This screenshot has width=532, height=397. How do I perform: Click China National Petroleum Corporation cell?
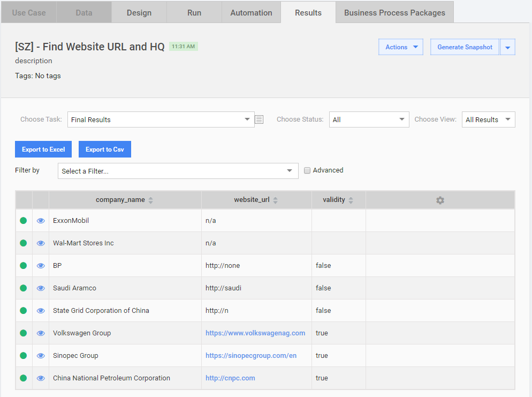point(125,378)
